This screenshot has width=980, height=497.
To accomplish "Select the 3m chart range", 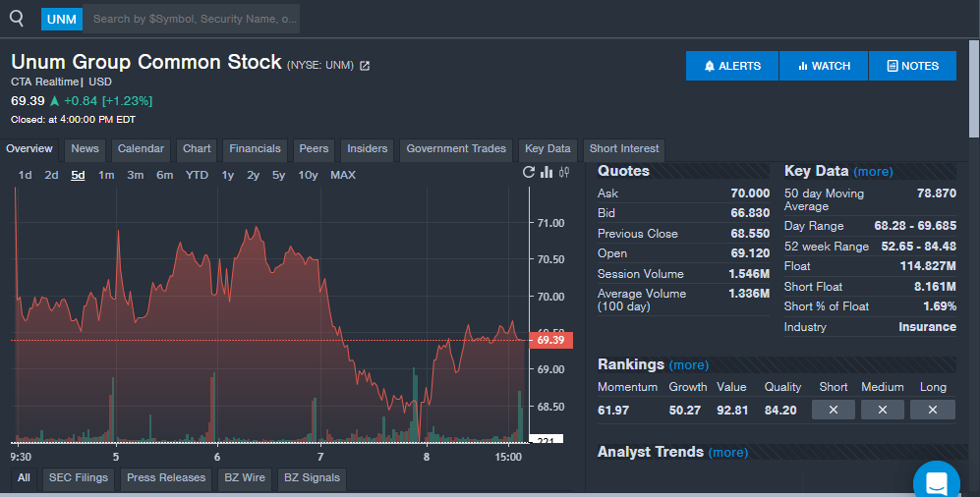I will 136,175.
